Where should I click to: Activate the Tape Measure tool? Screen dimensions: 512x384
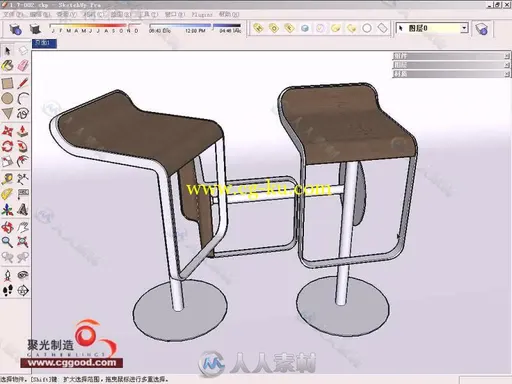(8, 179)
